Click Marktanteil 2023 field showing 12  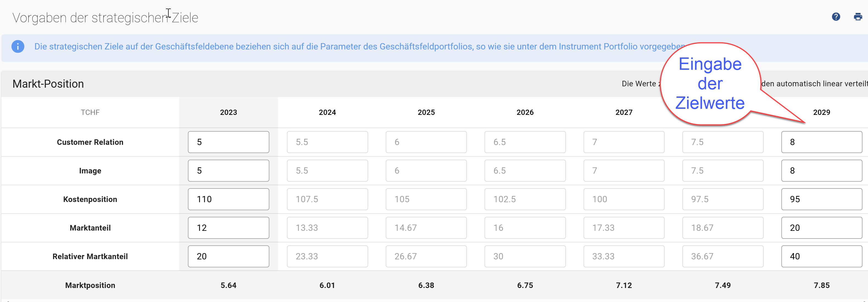pos(228,228)
